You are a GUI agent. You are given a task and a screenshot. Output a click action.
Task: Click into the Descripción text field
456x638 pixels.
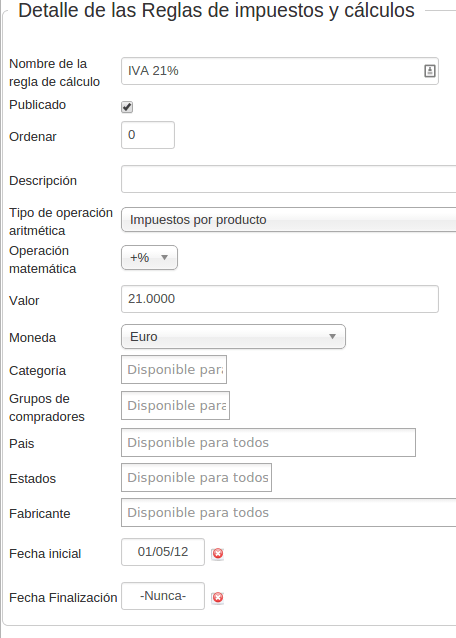point(288,179)
